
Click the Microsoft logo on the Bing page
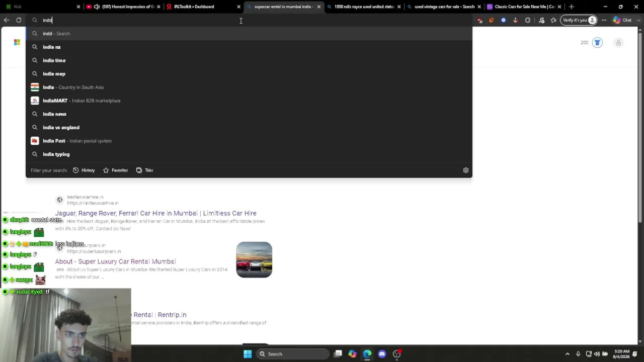click(x=17, y=42)
